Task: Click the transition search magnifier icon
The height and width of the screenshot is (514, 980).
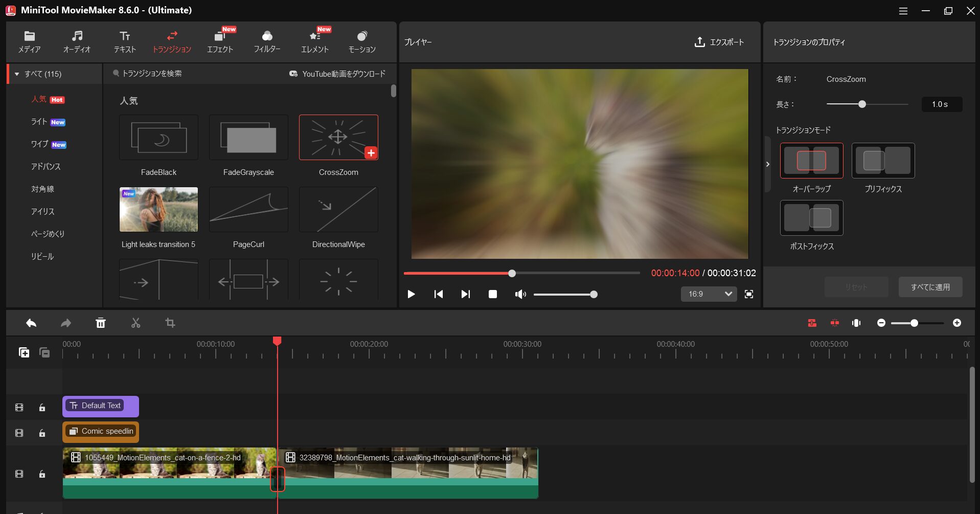Action: pyautogui.click(x=116, y=74)
